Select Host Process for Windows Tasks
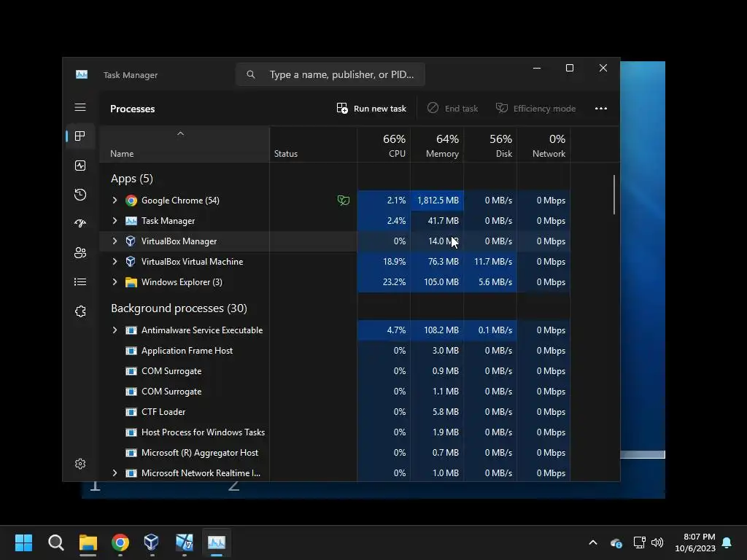747x560 pixels. pos(334,432)
